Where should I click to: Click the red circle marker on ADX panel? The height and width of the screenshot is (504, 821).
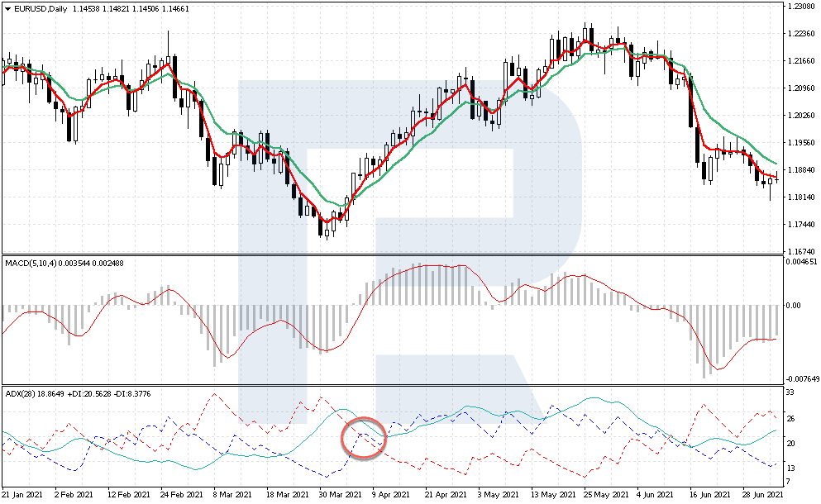pyautogui.click(x=364, y=437)
